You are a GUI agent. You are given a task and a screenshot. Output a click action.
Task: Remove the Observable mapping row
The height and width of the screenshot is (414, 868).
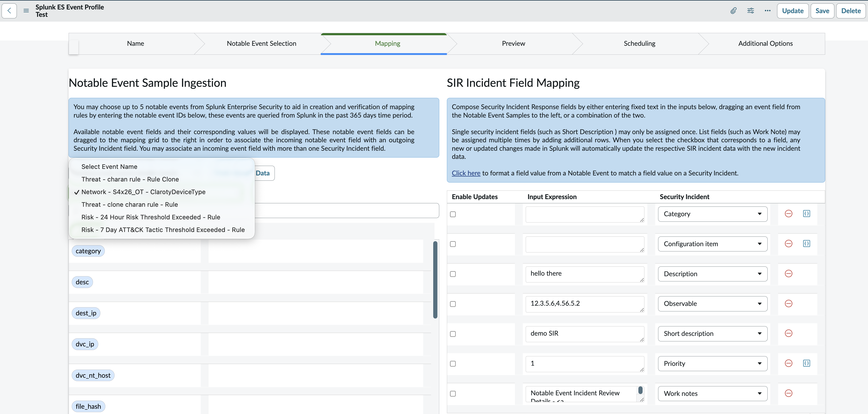tap(788, 304)
